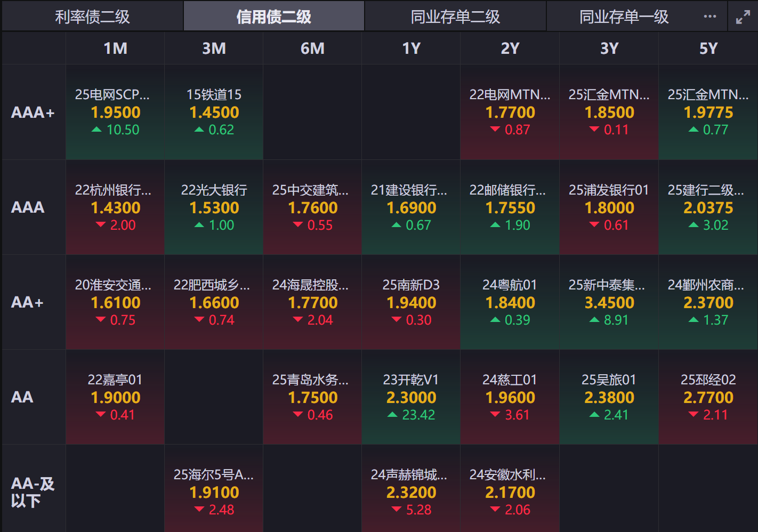Viewport: 758px width, 532px height.
Task: Open the 24粤航01 bond cell
Action: click(x=510, y=302)
